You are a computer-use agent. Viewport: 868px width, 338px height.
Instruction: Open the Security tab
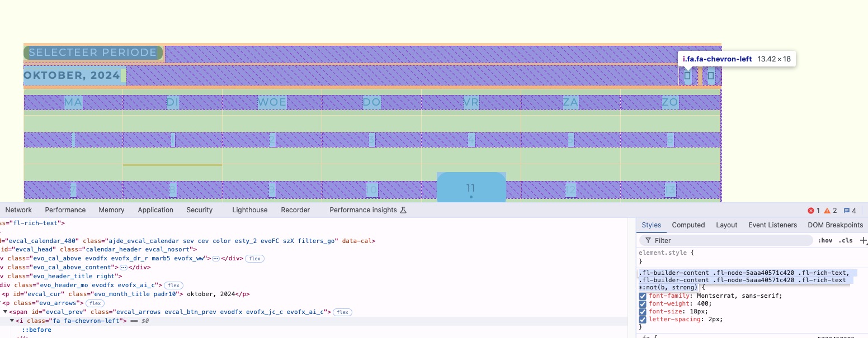tap(200, 210)
